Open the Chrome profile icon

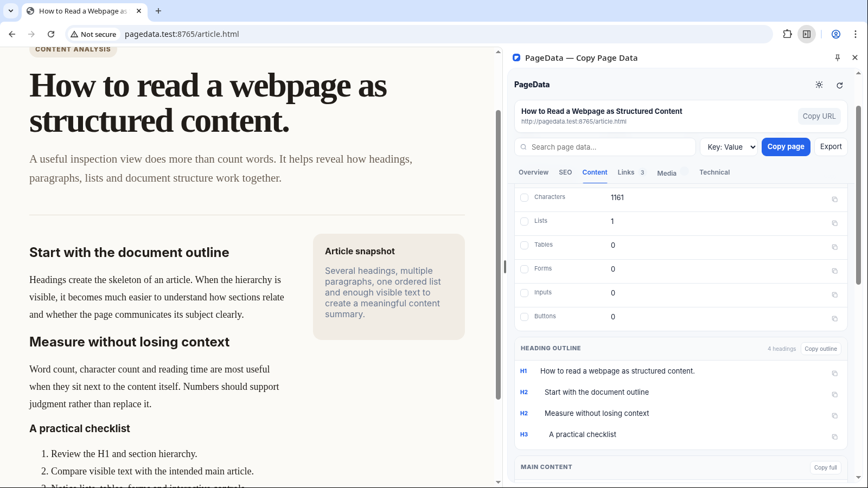pos(836,34)
